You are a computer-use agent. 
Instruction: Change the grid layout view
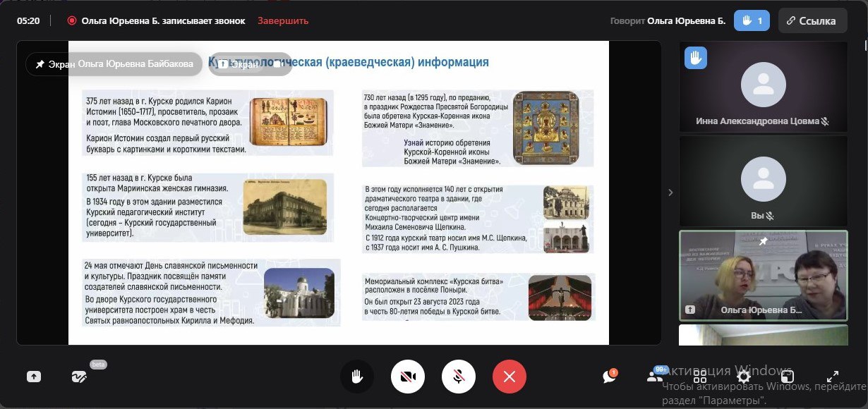coord(700,377)
